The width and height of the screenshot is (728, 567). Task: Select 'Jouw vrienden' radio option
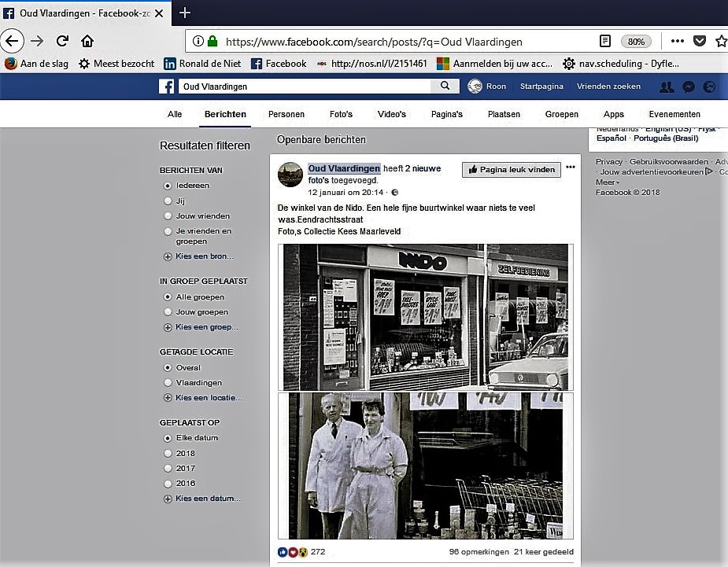click(168, 215)
